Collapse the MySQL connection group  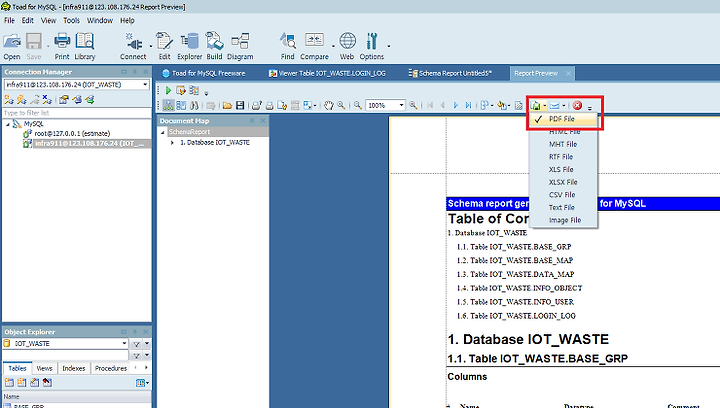pyautogui.click(x=8, y=124)
